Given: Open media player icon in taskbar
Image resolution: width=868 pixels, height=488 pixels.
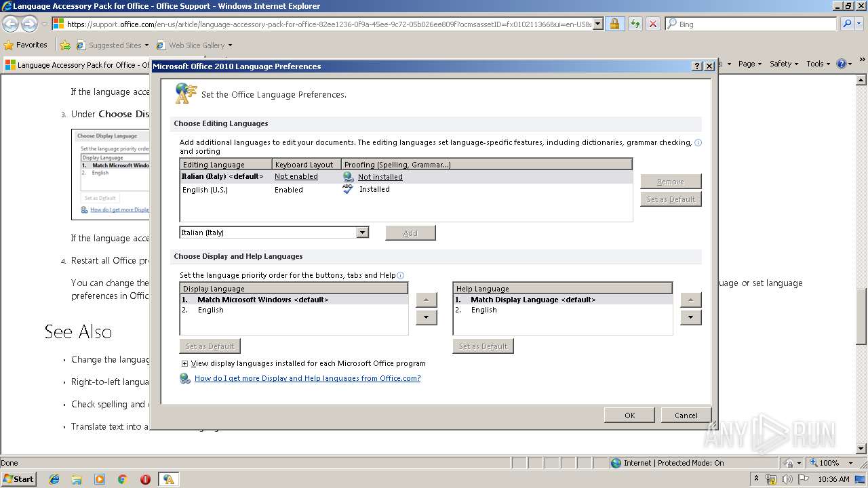Looking at the screenshot, I should pyautogui.click(x=100, y=479).
